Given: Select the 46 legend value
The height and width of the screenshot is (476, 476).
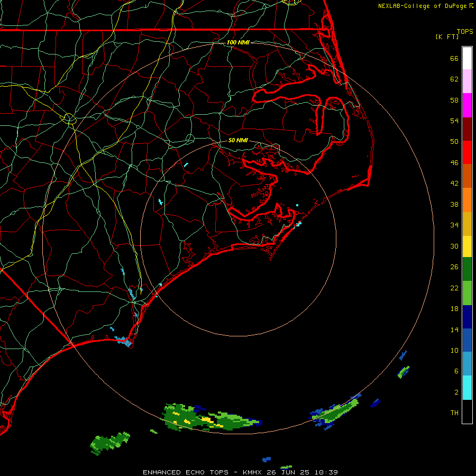Looking at the screenshot, I should coord(454,163).
